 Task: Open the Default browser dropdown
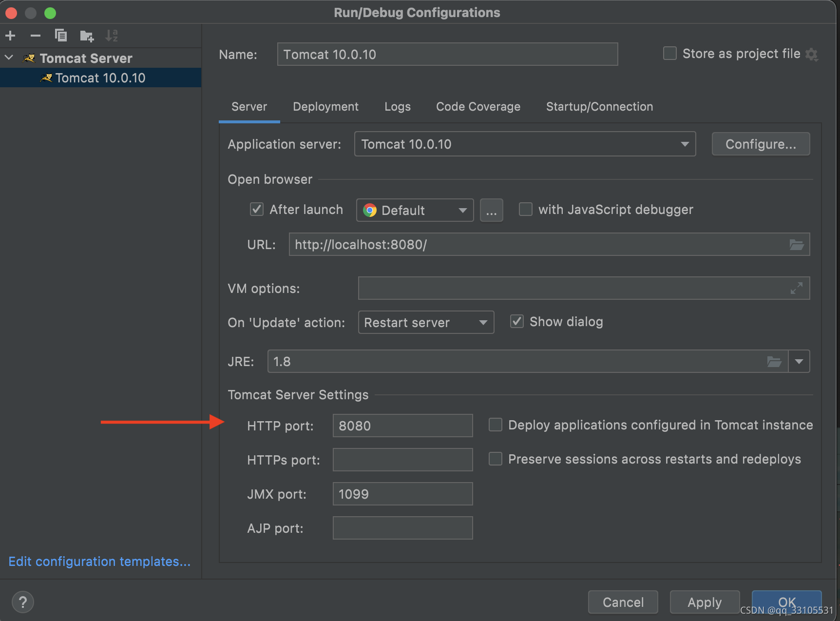[415, 210]
